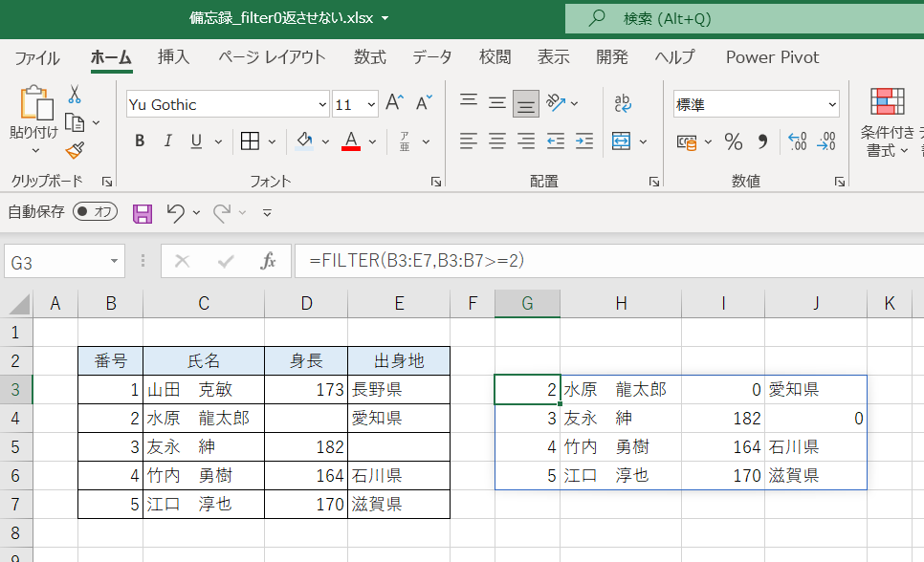Open Font group dialog launcher
Screen dimensions: 924x562
click(436, 182)
